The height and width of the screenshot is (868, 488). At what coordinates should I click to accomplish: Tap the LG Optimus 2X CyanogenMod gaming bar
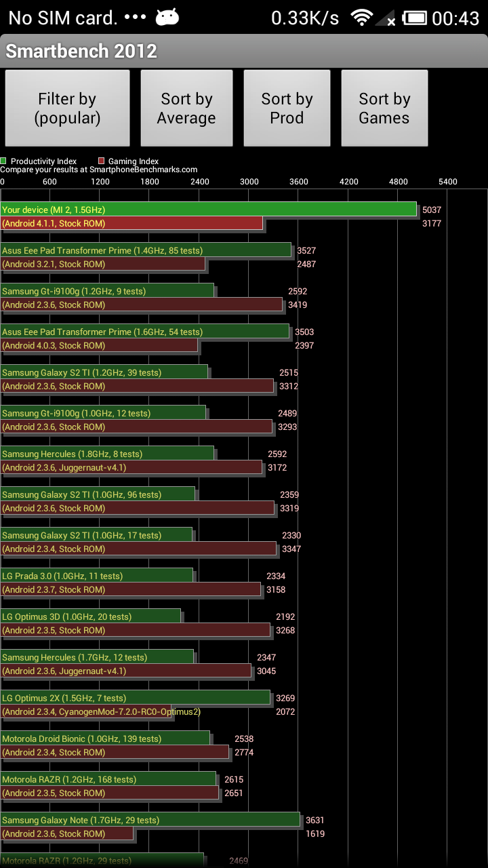pyautogui.click(x=87, y=711)
